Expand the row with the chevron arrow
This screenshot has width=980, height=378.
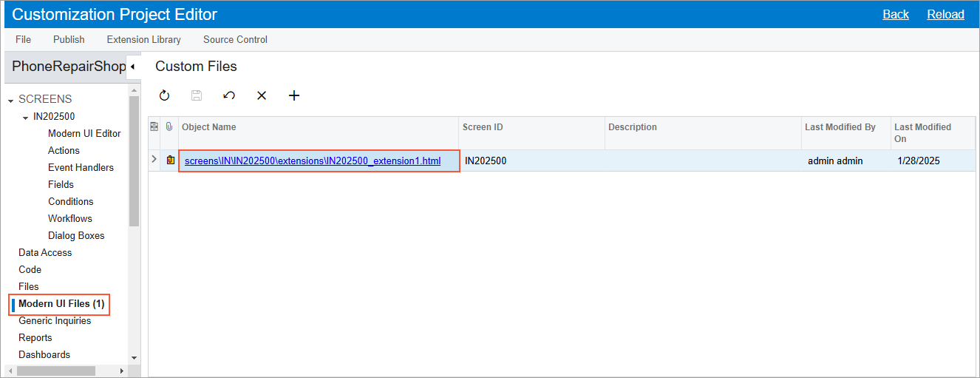point(154,160)
